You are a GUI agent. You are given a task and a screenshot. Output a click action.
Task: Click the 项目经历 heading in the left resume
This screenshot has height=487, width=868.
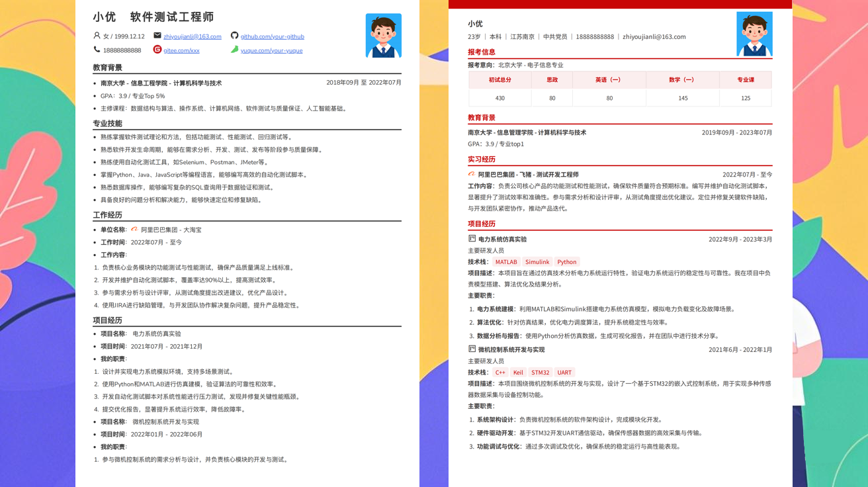tap(107, 320)
